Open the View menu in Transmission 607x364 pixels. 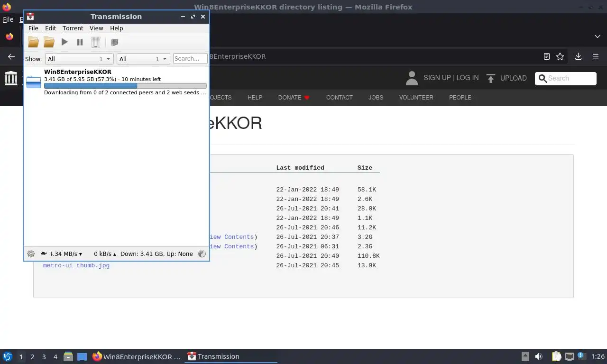coord(96,28)
